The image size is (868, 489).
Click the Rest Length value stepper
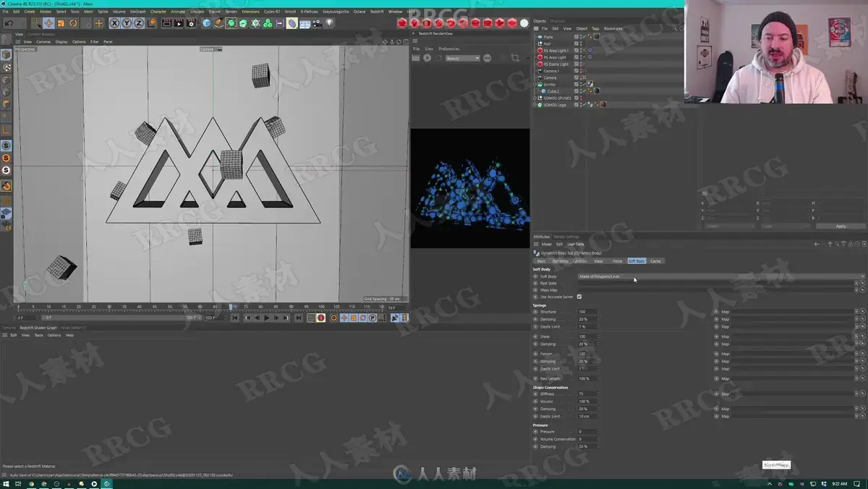(x=597, y=379)
